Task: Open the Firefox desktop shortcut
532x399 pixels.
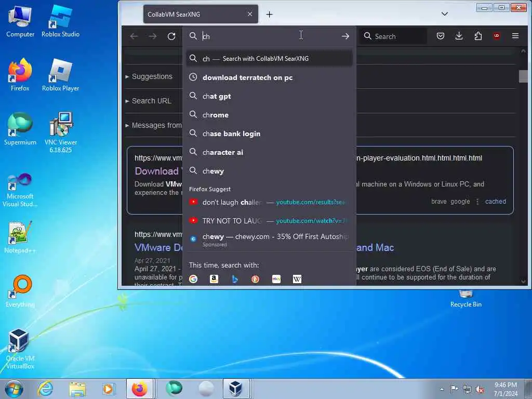Action: 20,75
